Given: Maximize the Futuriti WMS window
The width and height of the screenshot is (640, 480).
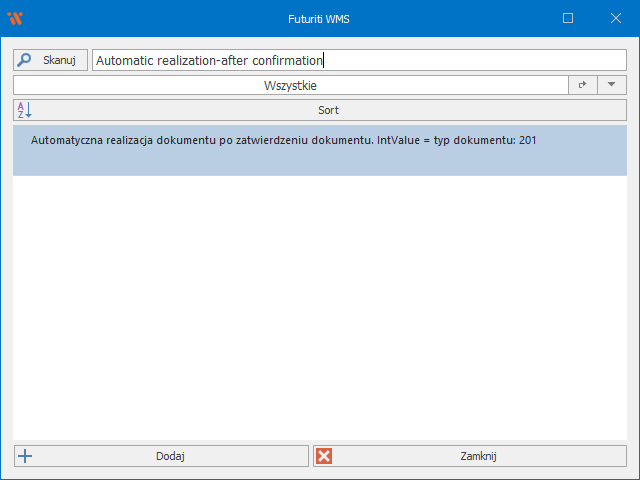Looking at the screenshot, I should [568, 18].
